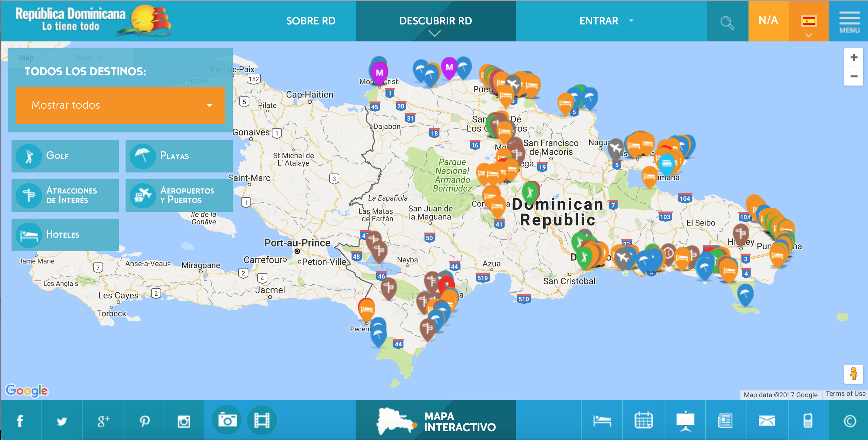Click the El Seibo map label
868x440 pixels.
point(701,223)
